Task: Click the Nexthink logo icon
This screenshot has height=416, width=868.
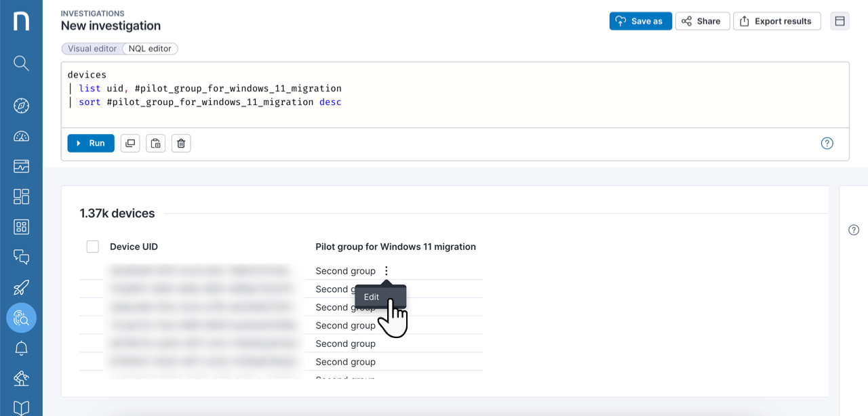Action: (21, 21)
